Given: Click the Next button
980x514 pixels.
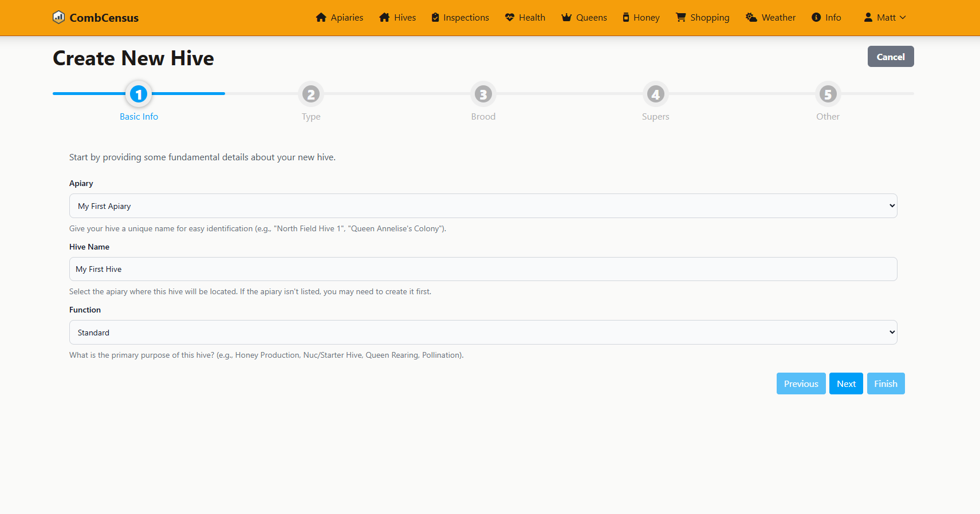Looking at the screenshot, I should [x=846, y=383].
